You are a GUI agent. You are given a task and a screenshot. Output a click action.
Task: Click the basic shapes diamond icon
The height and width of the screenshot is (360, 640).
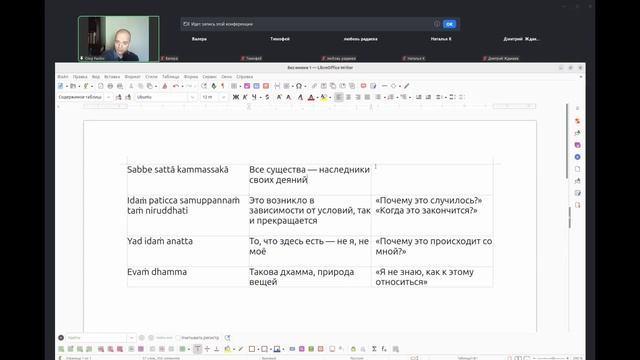tap(393, 86)
